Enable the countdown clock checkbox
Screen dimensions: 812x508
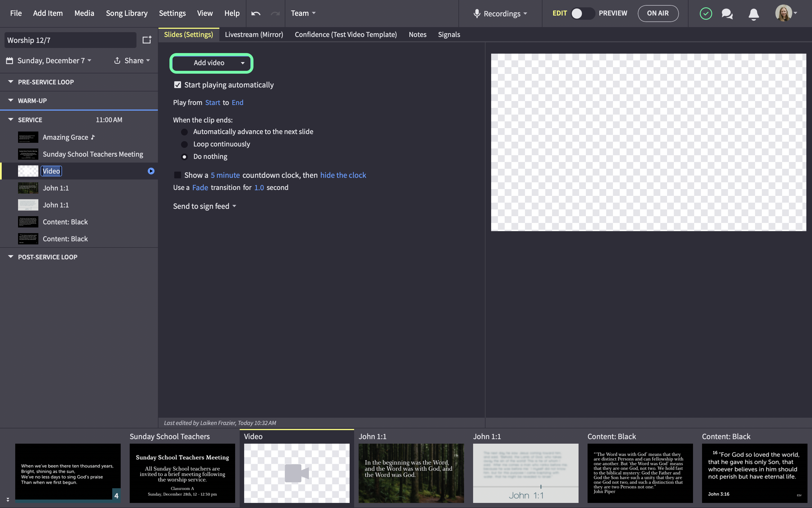pyautogui.click(x=178, y=175)
